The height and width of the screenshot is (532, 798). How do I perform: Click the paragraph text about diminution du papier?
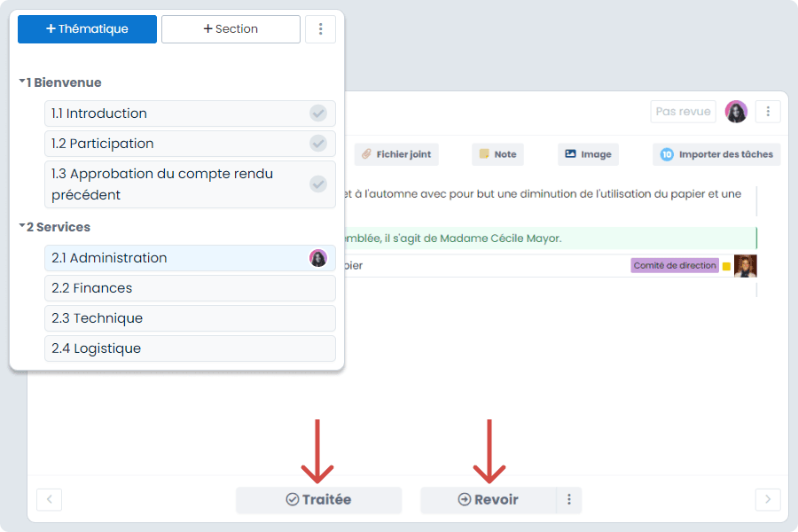coord(543,194)
